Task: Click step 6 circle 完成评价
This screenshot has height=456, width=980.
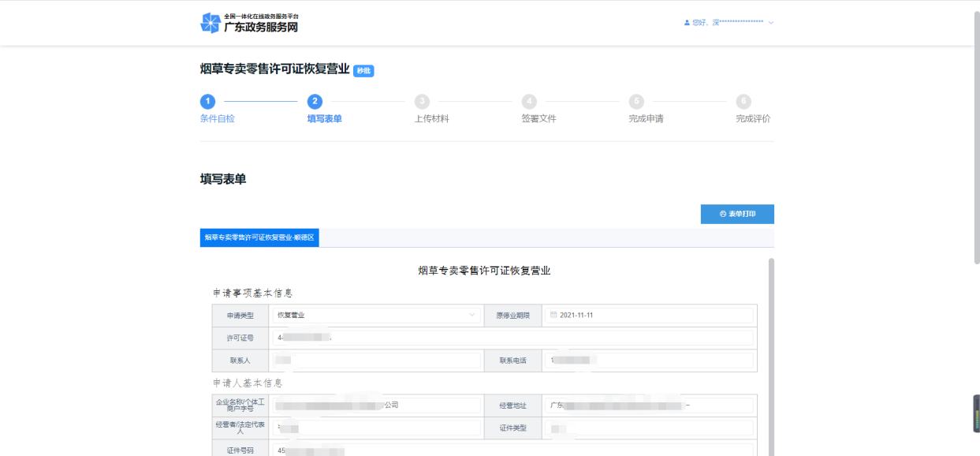Action: pyautogui.click(x=743, y=101)
